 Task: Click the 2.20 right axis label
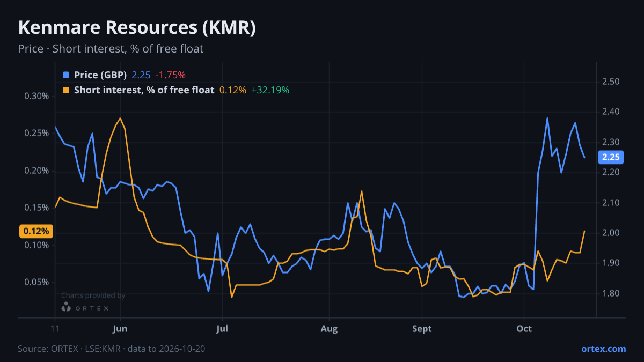click(611, 173)
